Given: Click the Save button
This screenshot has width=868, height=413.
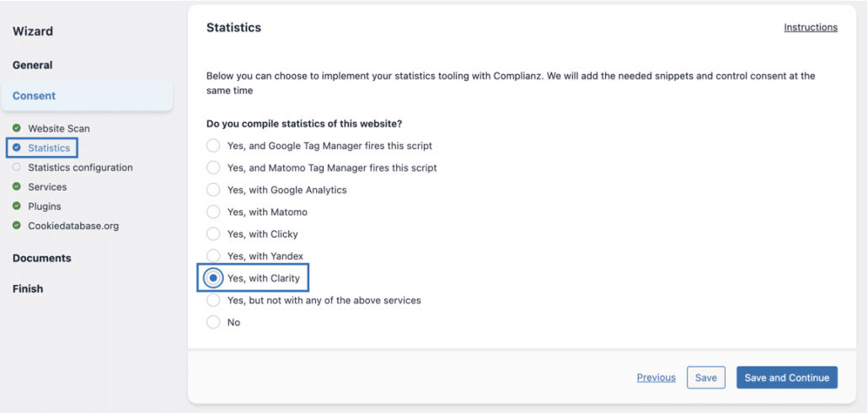Looking at the screenshot, I should click(706, 378).
